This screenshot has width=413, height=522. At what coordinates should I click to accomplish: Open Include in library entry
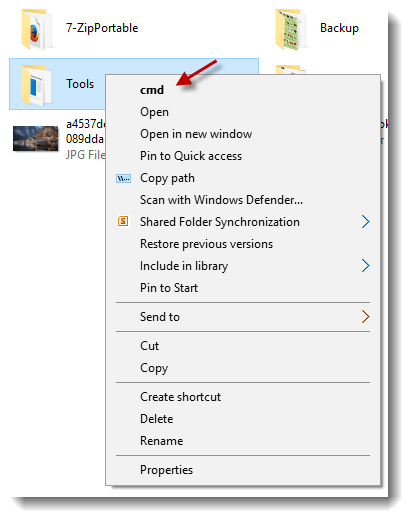click(243, 266)
